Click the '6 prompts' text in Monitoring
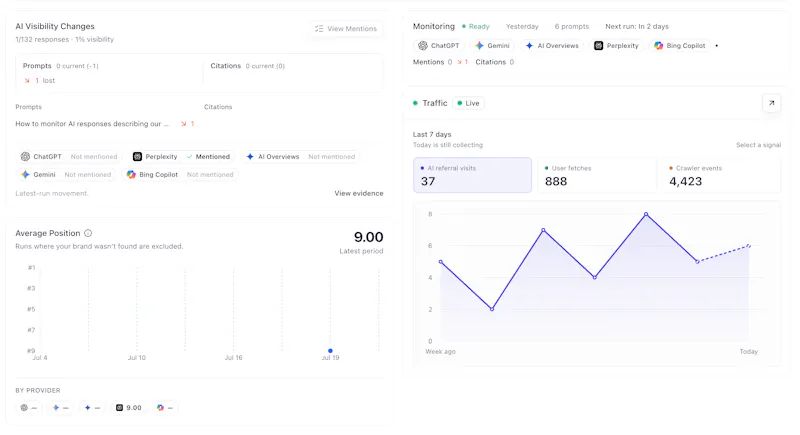 [x=571, y=27]
